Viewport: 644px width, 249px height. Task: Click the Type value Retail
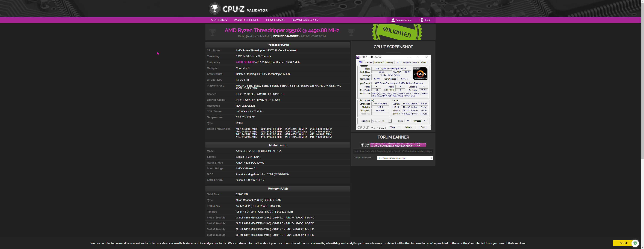coord(239,123)
